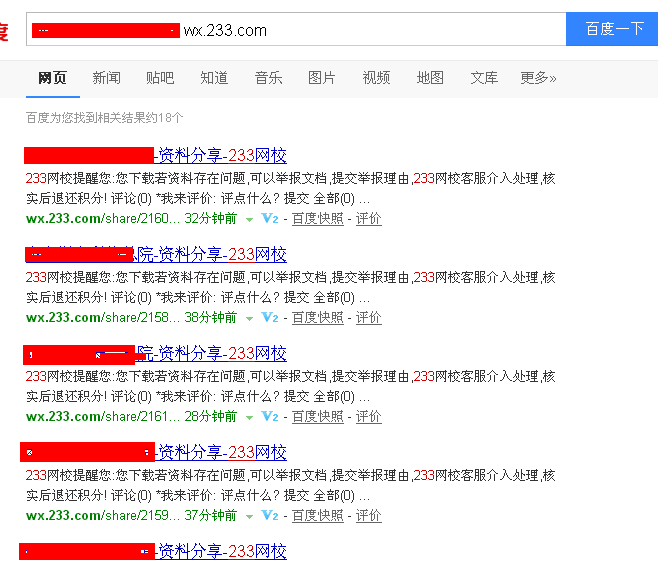
Task: Open the last partially visible 资料分享-233网校 result
Action: (153, 552)
